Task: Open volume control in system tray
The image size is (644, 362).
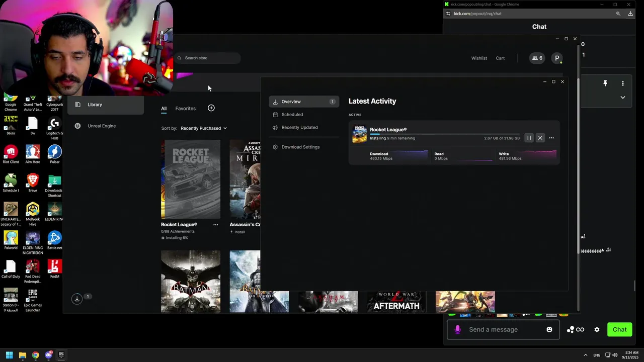Action: [615, 355]
